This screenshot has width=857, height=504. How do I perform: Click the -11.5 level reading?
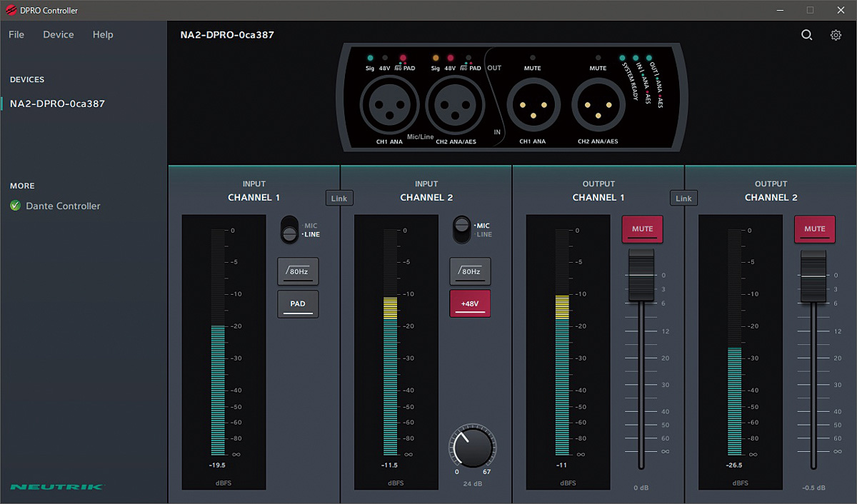(391, 465)
